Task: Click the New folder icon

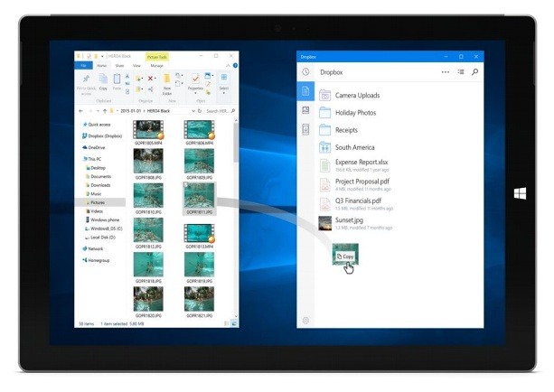Action: click(x=167, y=79)
